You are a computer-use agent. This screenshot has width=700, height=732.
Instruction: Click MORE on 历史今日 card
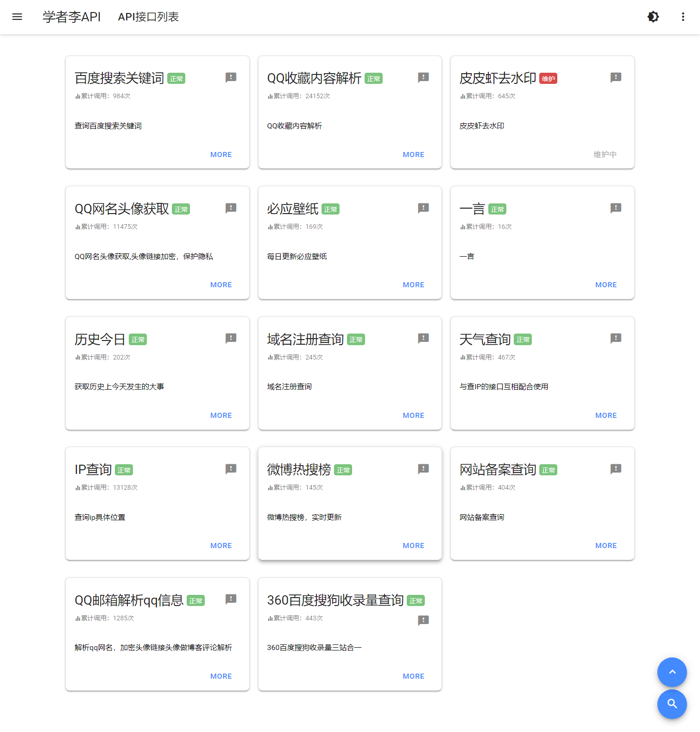(221, 416)
